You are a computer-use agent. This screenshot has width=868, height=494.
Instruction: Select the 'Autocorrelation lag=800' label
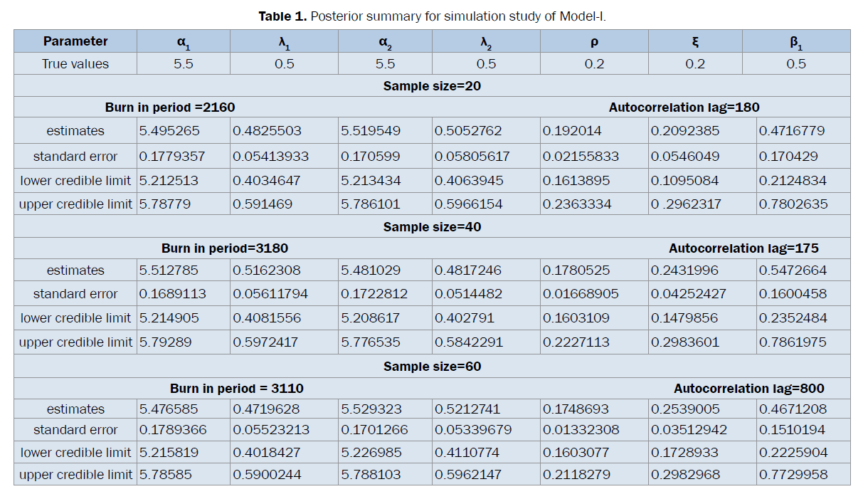click(749, 389)
